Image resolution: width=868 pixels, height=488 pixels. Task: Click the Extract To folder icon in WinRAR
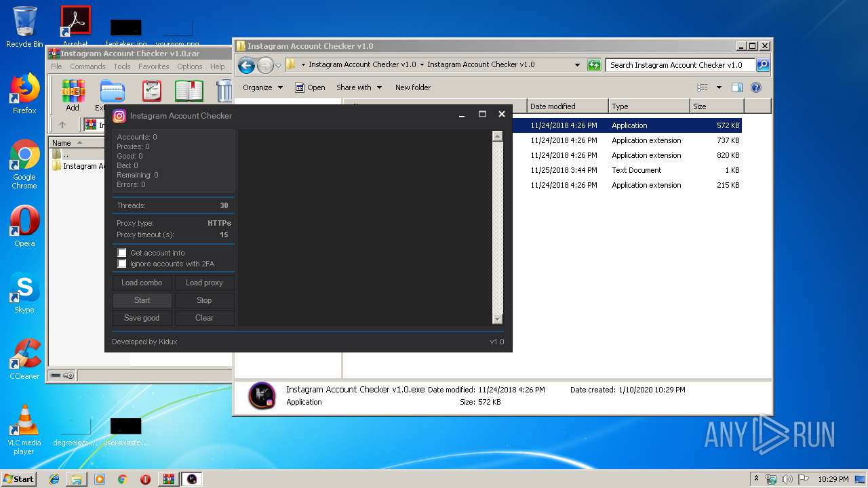pyautogui.click(x=112, y=91)
